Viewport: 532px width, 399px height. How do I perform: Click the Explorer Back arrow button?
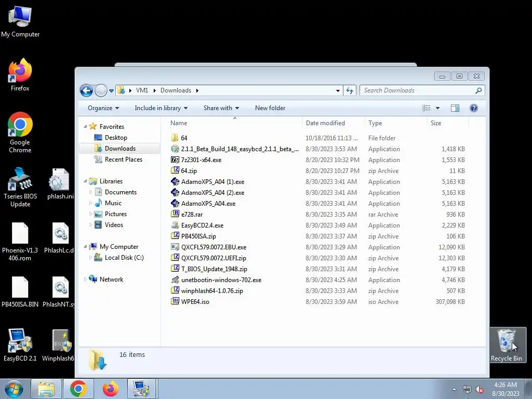point(86,90)
